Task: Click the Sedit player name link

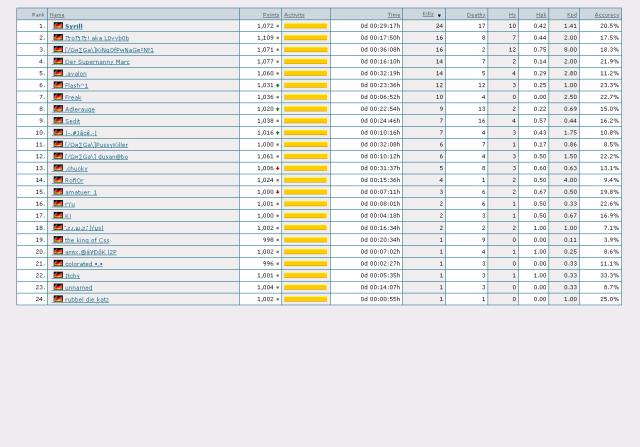Action: 73,121
